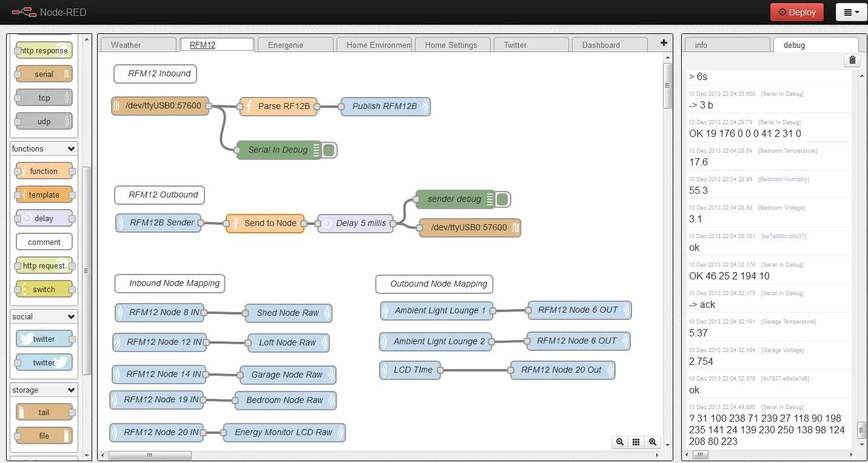Select the file node under storage
868x463 pixels.
pos(44,435)
